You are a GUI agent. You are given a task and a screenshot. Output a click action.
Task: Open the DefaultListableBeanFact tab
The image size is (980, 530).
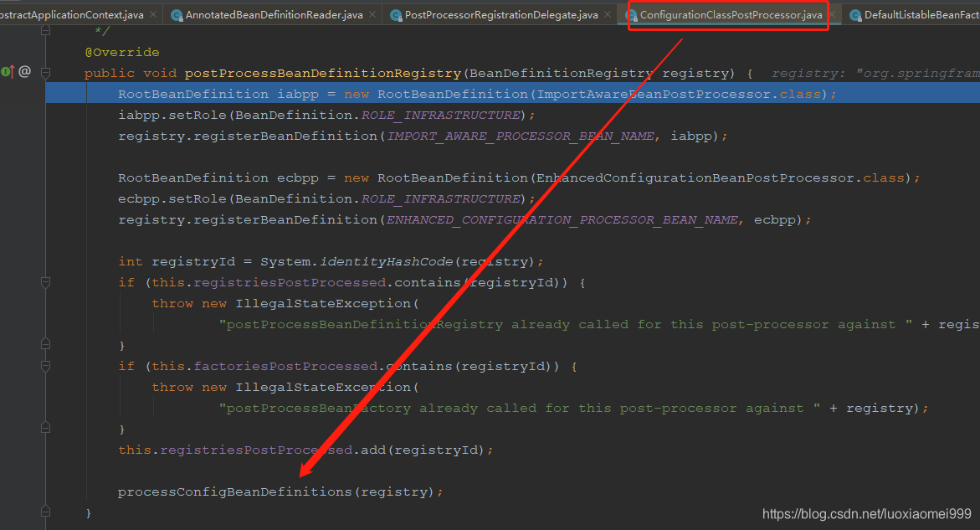pos(922,14)
